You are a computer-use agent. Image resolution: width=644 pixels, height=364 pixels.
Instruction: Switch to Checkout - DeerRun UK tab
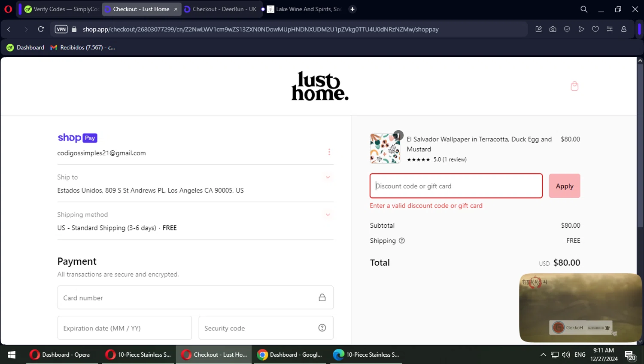(x=220, y=9)
